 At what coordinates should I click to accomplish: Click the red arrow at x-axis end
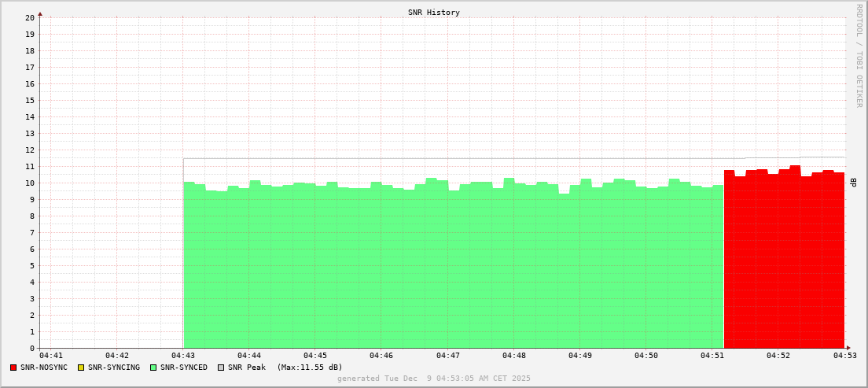[848, 348]
